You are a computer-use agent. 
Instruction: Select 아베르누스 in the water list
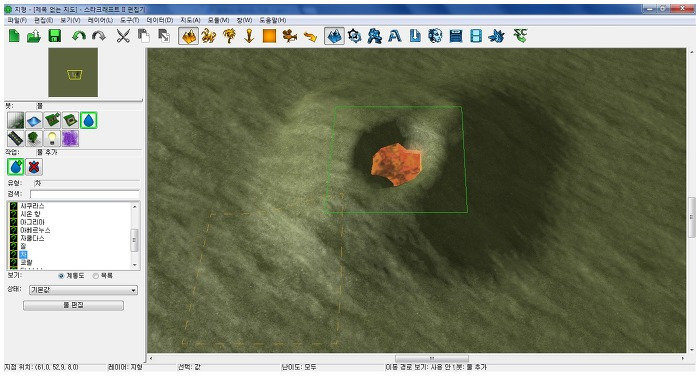(x=35, y=230)
